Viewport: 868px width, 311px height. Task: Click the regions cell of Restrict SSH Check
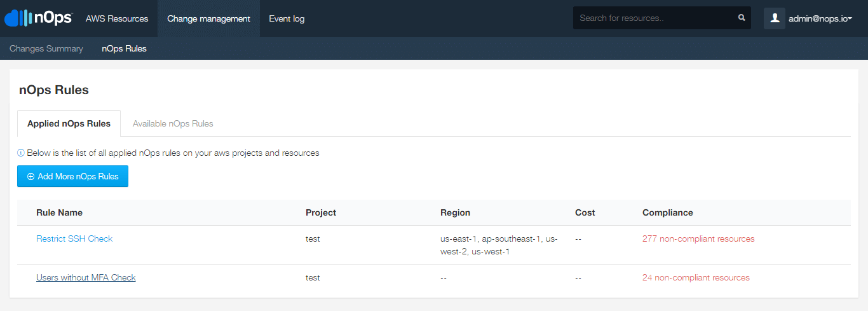499,245
